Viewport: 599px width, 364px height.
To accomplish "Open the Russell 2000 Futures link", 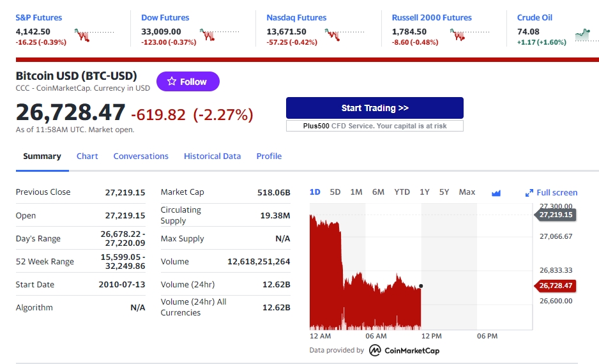I will coord(432,18).
